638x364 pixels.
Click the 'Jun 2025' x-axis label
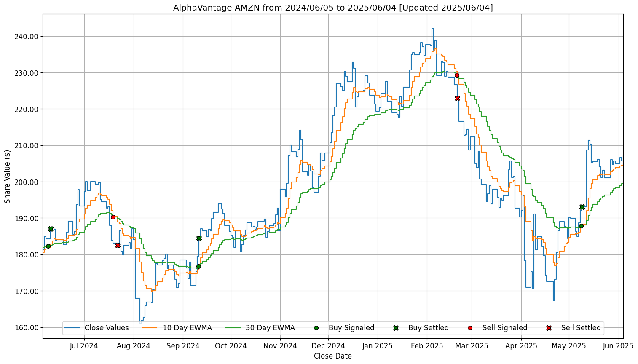click(x=618, y=346)
